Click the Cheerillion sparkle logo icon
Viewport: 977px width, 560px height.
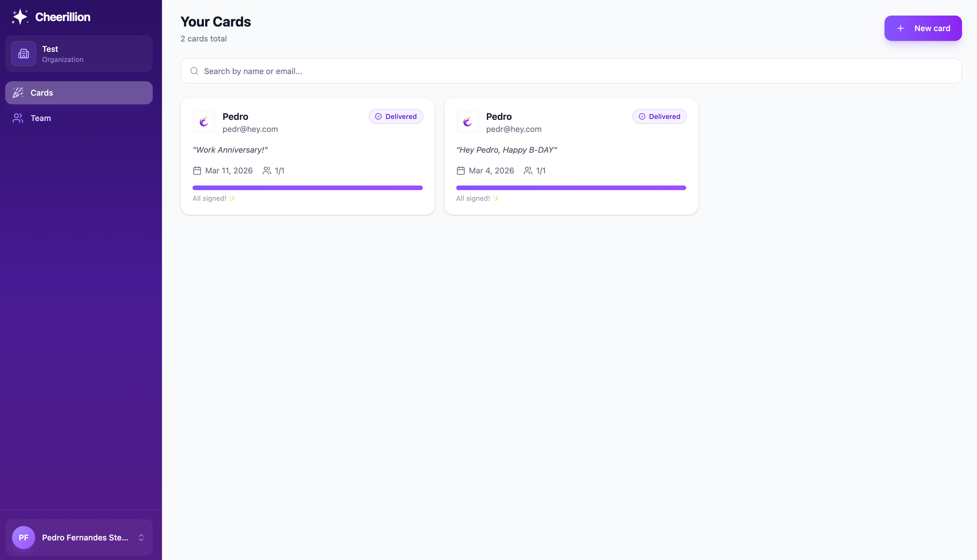(20, 17)
